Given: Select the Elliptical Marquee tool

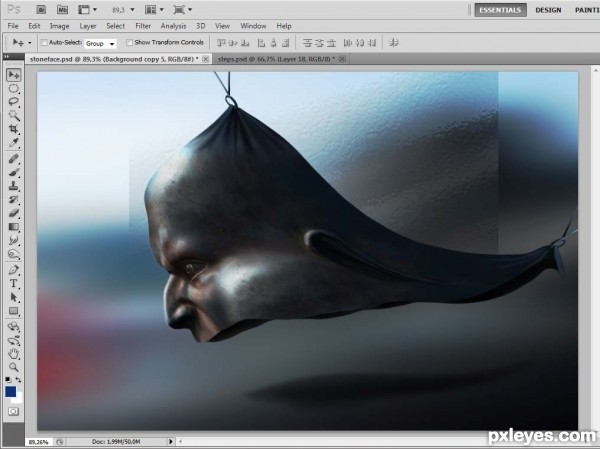Looking at the screenshot, I should tap(14, 88).
